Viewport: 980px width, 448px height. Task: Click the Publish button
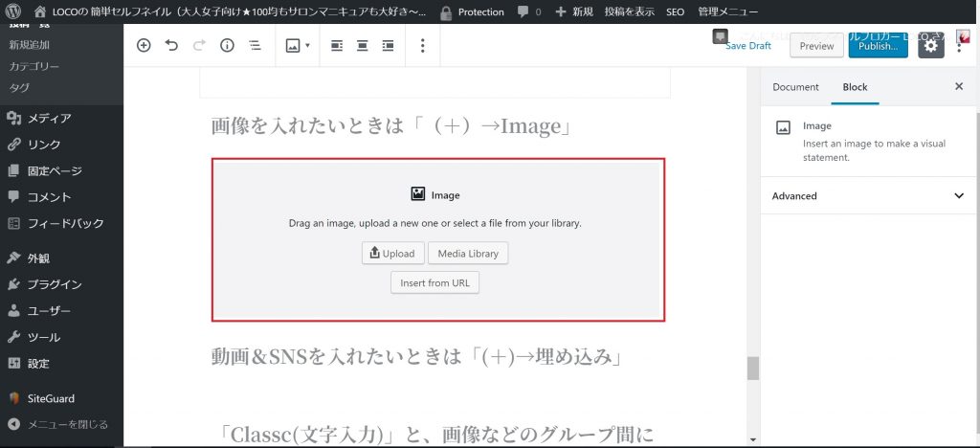[879, 46]
